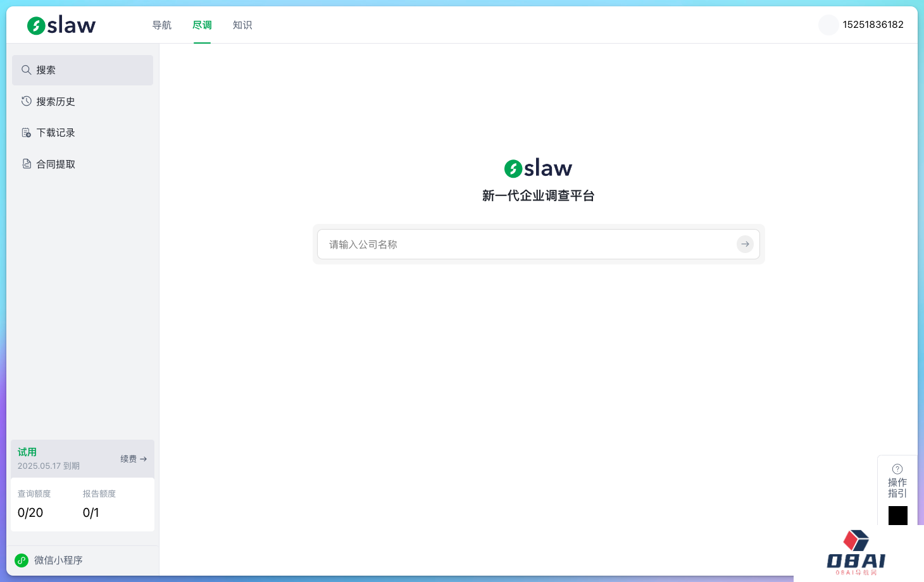Open 合同提取 in sidebar

click(56, 164)
